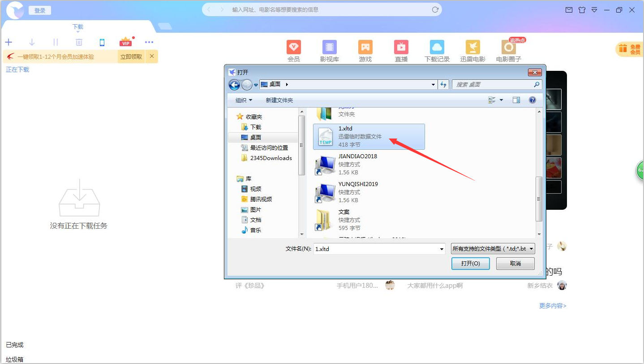This screenshot has height=364, width=644.
Task: Click the VIP crown icon
Action: tap(126, 42)
